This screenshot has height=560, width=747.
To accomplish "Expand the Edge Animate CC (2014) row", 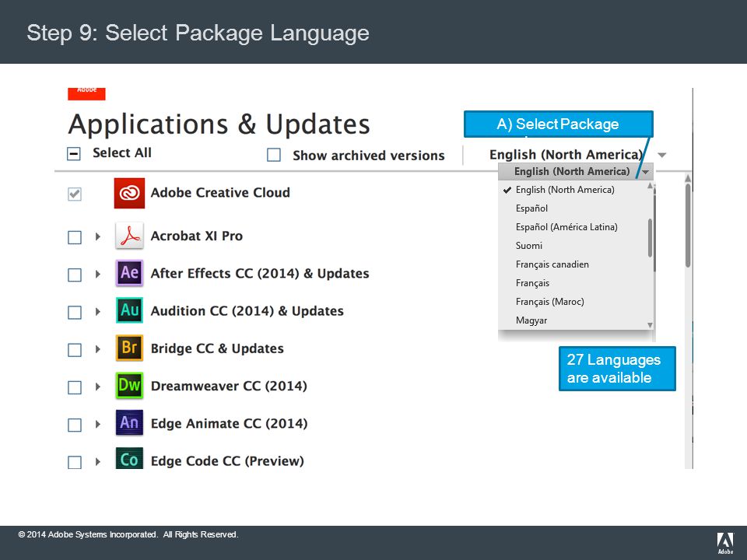I will (x=98, y=424).
